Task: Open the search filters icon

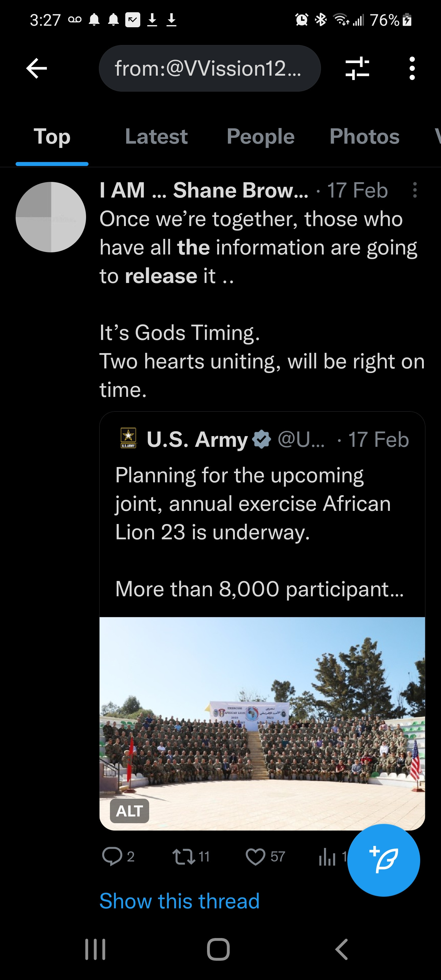Action: pos(357,69)
